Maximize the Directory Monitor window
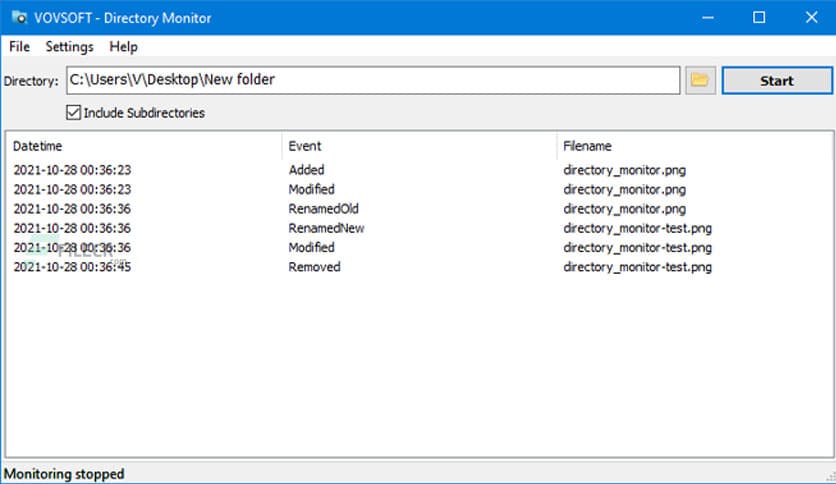This screenshot has width=836, height=484. (759, 18)
